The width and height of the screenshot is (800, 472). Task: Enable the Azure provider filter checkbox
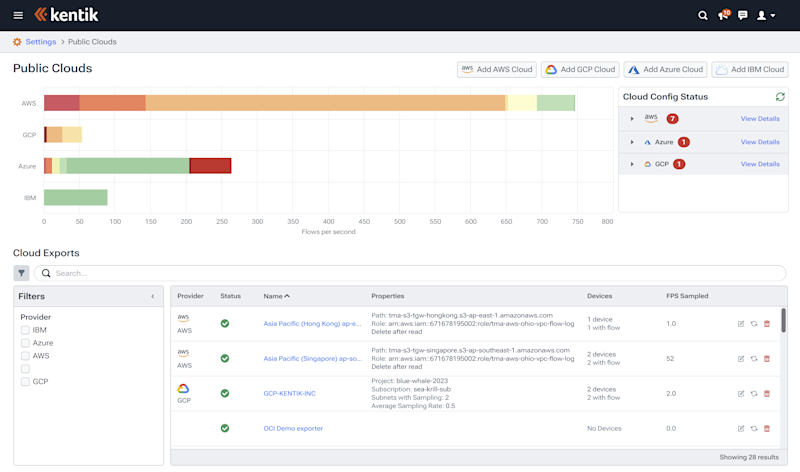25,343
